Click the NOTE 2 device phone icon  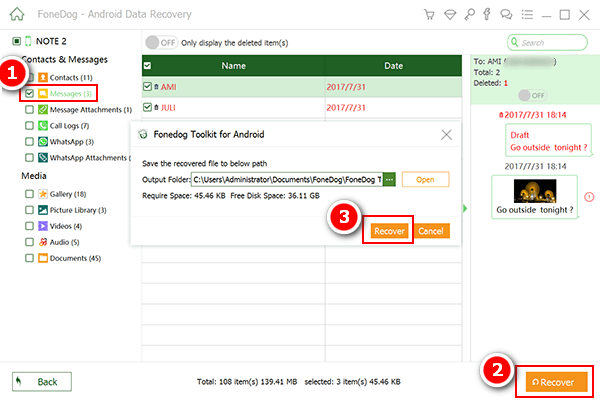click(x=28, y=41)
